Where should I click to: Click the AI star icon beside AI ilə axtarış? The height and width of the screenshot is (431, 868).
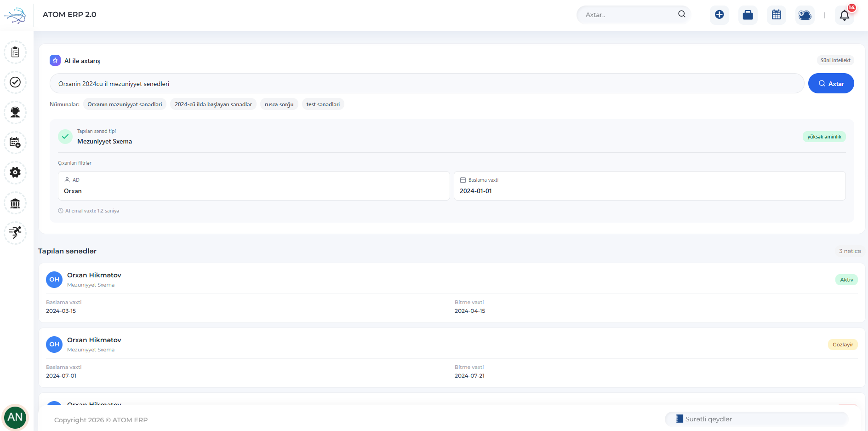tap(55, 60)
